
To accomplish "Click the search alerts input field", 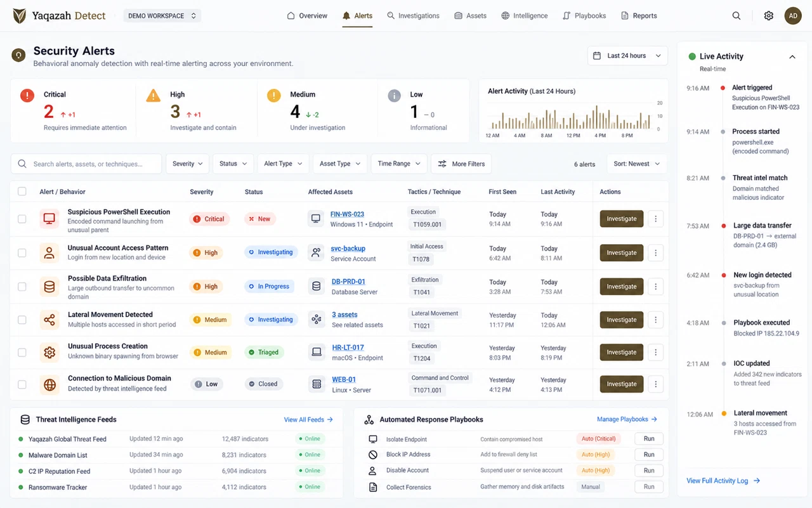I will coord(86,164).
